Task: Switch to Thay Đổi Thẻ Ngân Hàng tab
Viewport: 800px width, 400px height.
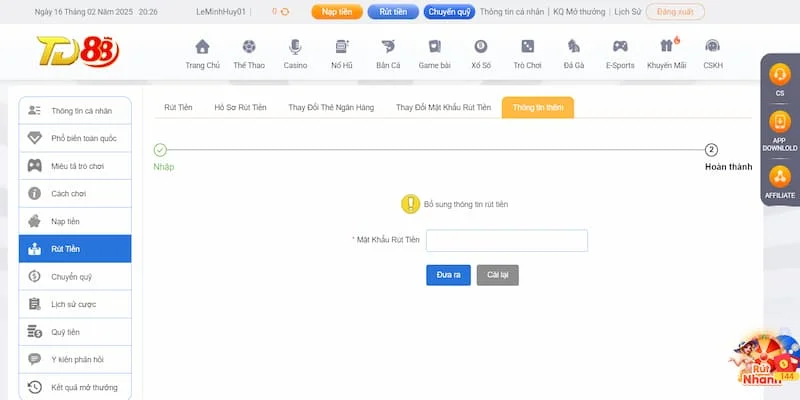Action: point(331,108)
